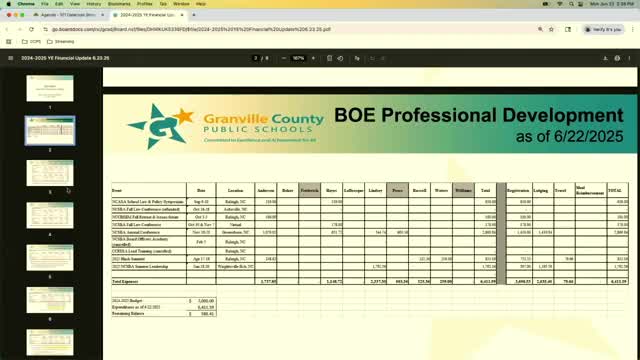This screenshot has width=640, height=360.
Task: Open macOS Control Center
Action: tap(580, 4)
